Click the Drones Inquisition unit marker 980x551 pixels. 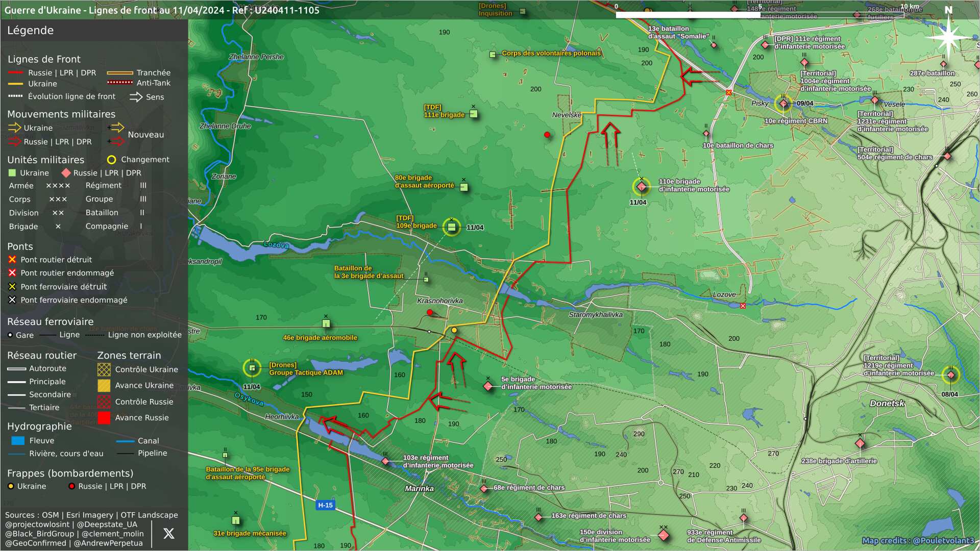click(523, 11)
